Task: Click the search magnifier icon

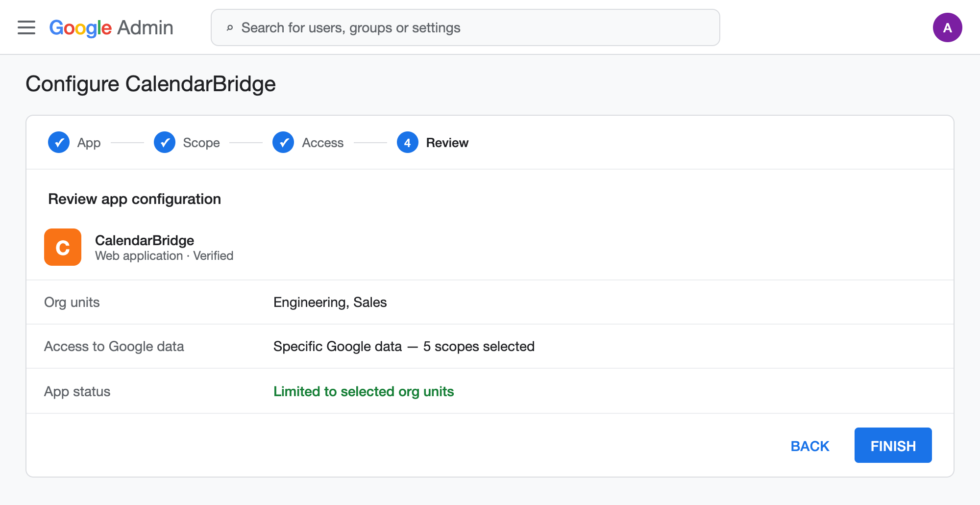Action: pyautogui.click(x=229, y=28)
